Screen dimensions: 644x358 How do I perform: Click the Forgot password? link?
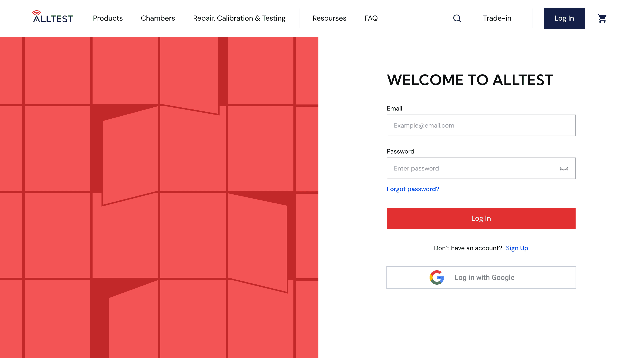point(413,189)
